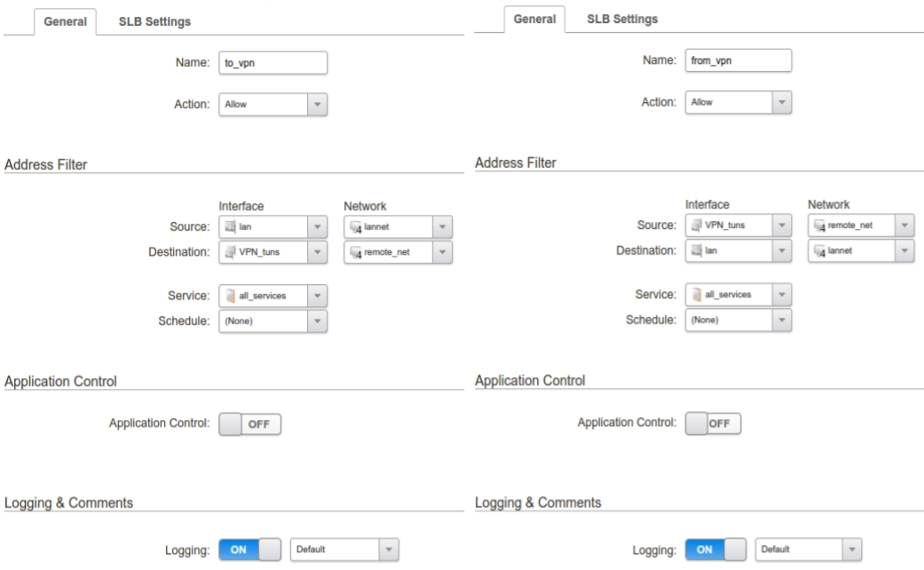924x570 pixels.
Task: Click the Name field containing from_vpn
Action: pyautogui.click(x=738, y=61)
